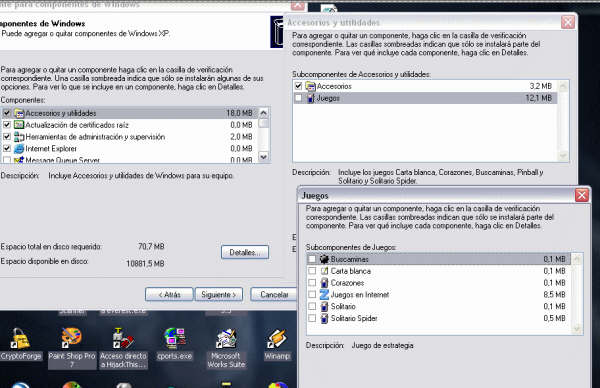The width and height of the screenshot is (600, 388).
Task: Click the Siguiente button
Action: [219, 295]
